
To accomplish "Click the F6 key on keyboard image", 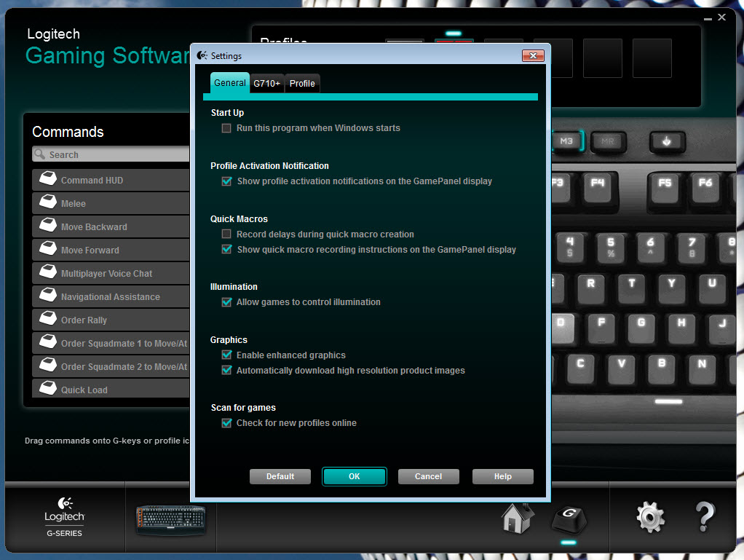I will 705,187.
